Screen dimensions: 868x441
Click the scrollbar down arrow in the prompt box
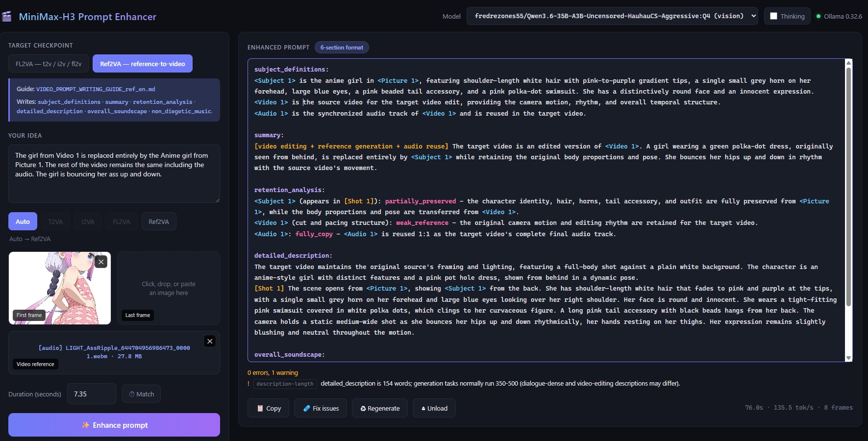(x=849, y=358)
